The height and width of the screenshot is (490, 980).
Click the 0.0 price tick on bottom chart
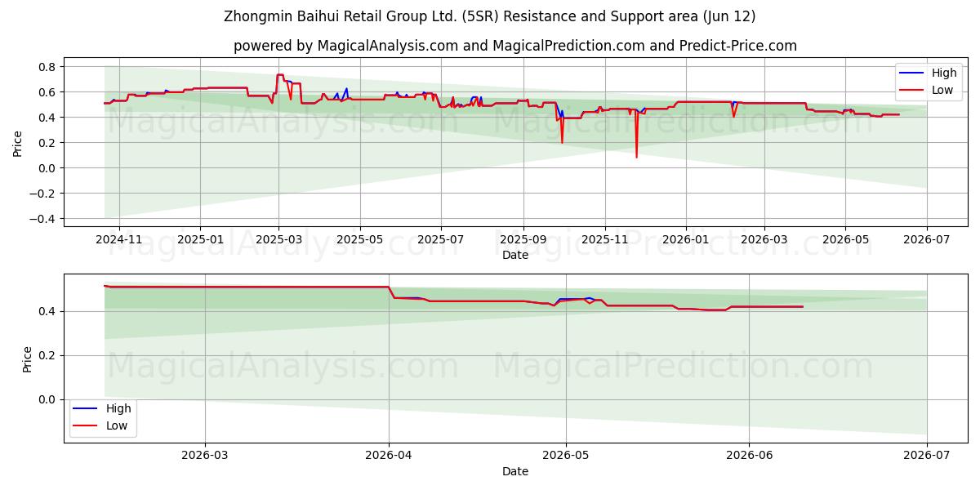[47, 399]
